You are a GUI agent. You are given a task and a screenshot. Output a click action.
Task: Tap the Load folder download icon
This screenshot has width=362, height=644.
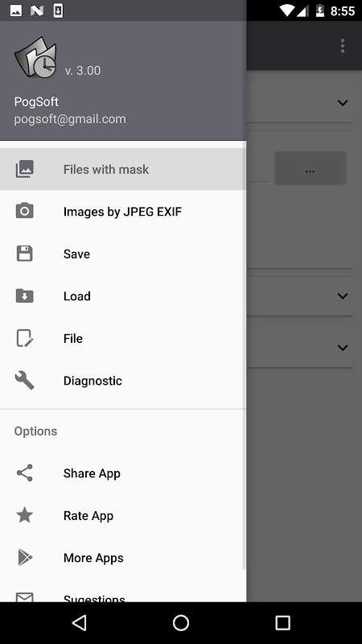[25, 295]
